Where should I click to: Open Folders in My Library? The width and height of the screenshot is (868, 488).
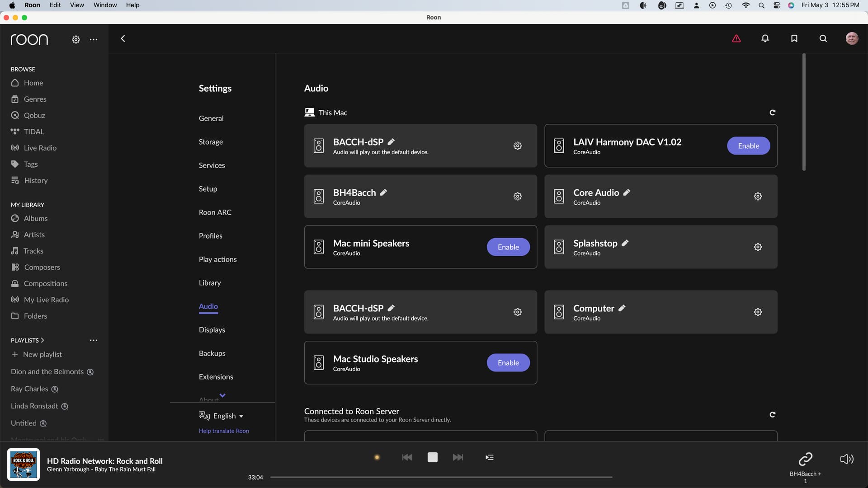(29, 316)
